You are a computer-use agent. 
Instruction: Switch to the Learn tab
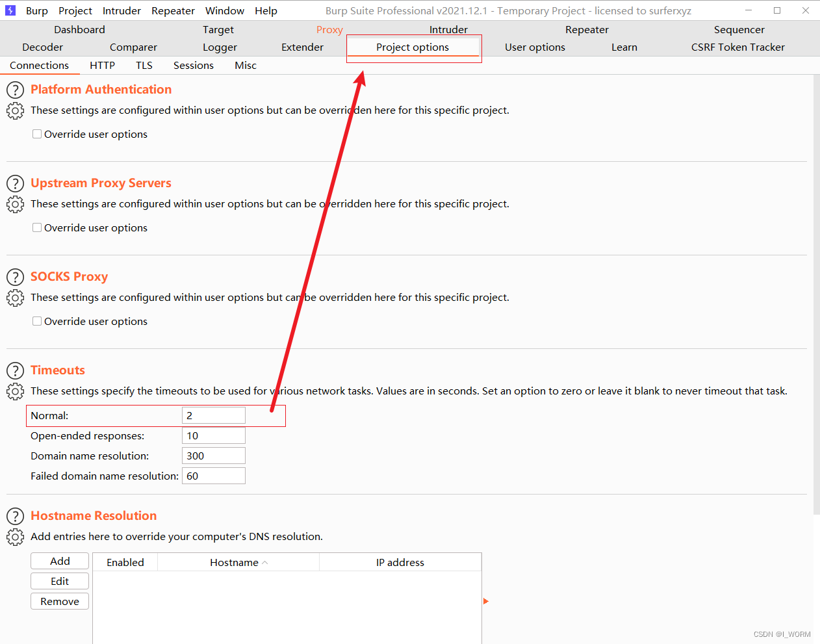(624, 47)
